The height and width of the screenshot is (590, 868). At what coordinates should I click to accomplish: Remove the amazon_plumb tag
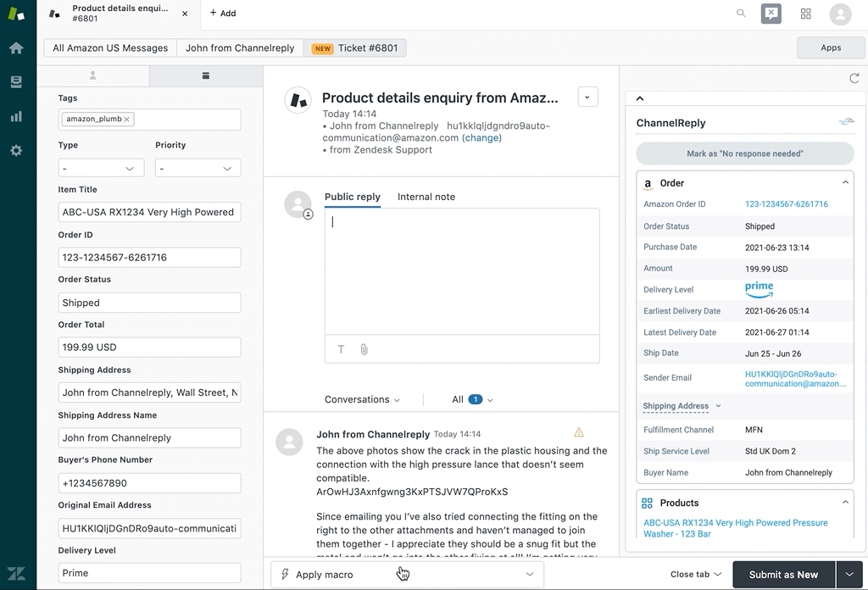(127, 119)
